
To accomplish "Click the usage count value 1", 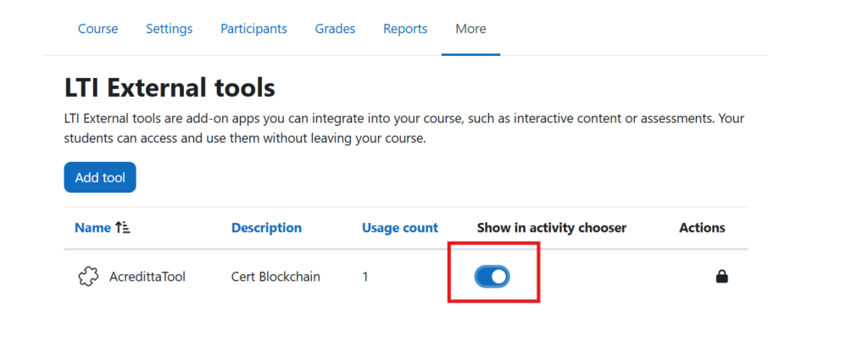I will click(365, 277).
